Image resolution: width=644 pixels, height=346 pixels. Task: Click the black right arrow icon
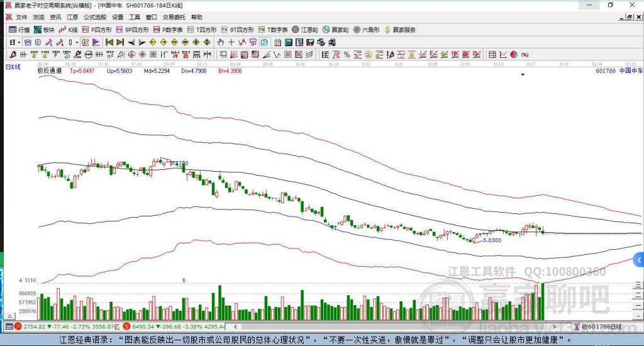142,42
